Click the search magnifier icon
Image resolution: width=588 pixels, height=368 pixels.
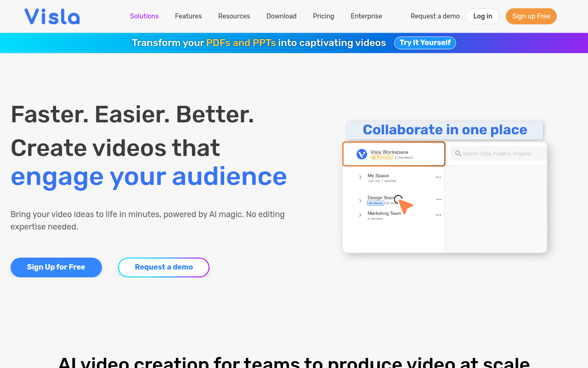pyautogui.click(x=458, y=154)
